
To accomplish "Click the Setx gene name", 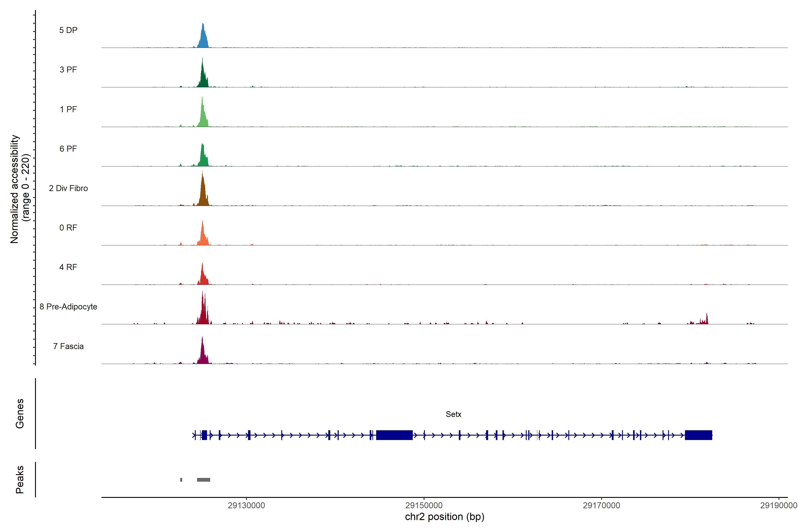I will point(453,414).
